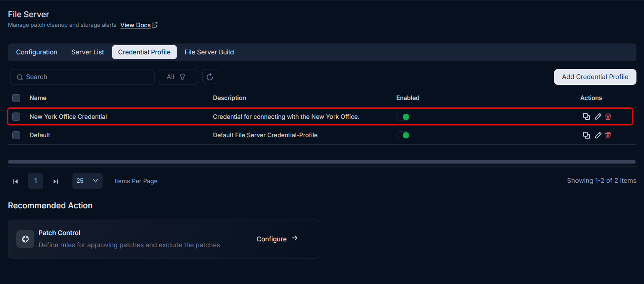The width and height of the screenshot is (644, 284).
Task: Expand the 25 items per page dropdown
Action: [87, 181]
